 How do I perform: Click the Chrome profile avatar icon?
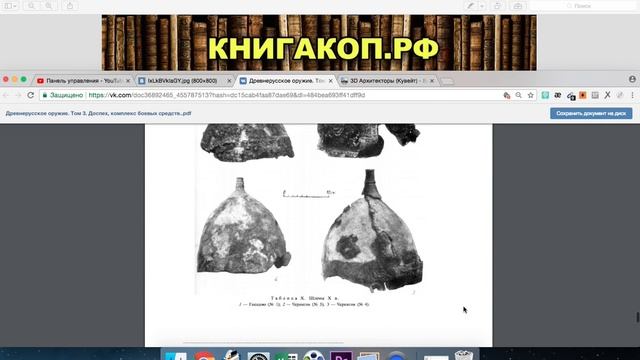[632, 79]
